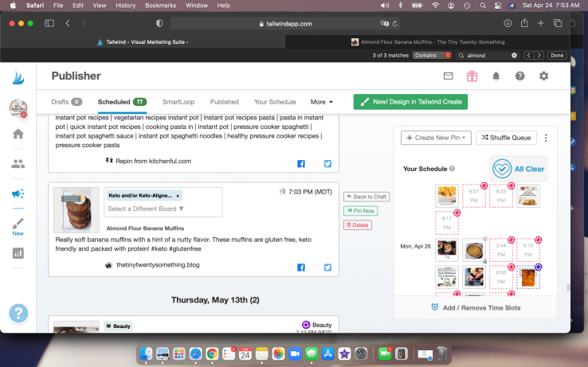
Task: Open the notifications bell
Action: (x=496, y=76)
